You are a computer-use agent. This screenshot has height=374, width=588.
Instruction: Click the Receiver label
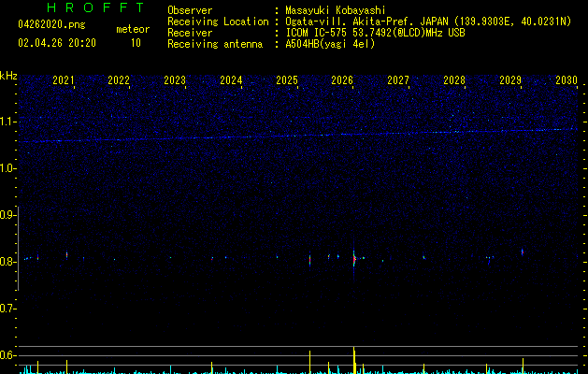(190, 33)
